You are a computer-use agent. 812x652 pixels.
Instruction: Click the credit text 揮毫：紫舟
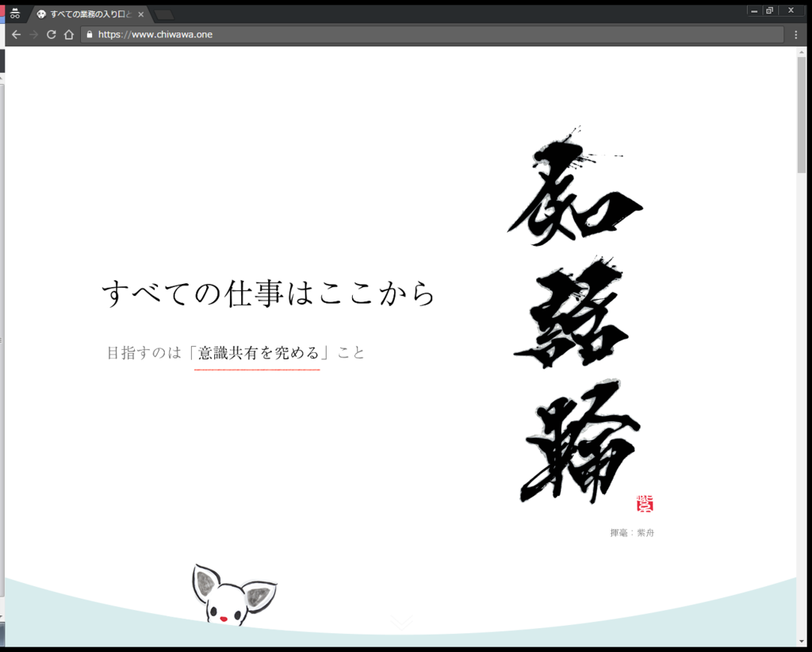coord(632,532)
